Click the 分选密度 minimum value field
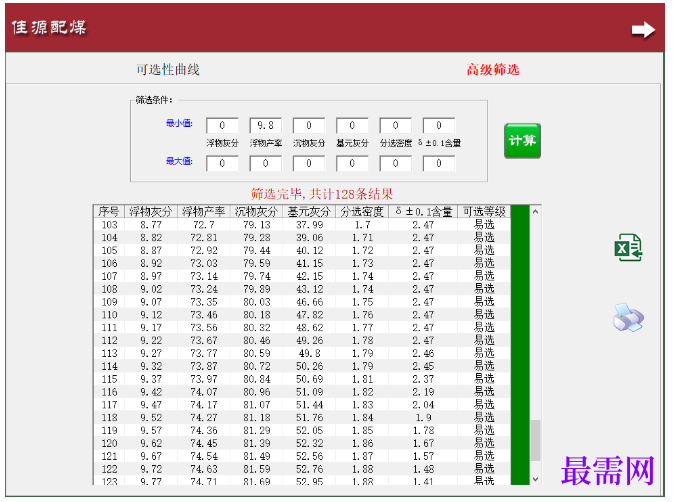673x502 pixels. pos(395,126)
